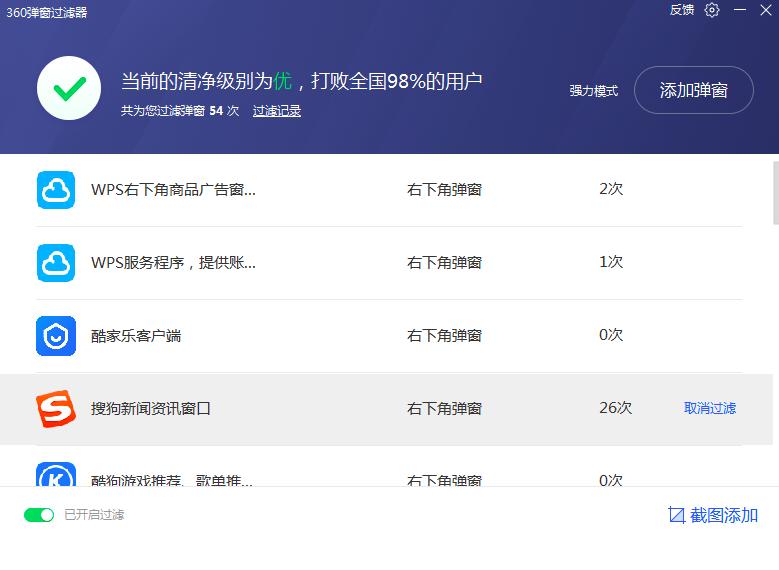This screenshot has width=779, height=570.
Task: Open the 过滤记录 filter log link
Action: [x=277, y=110]
